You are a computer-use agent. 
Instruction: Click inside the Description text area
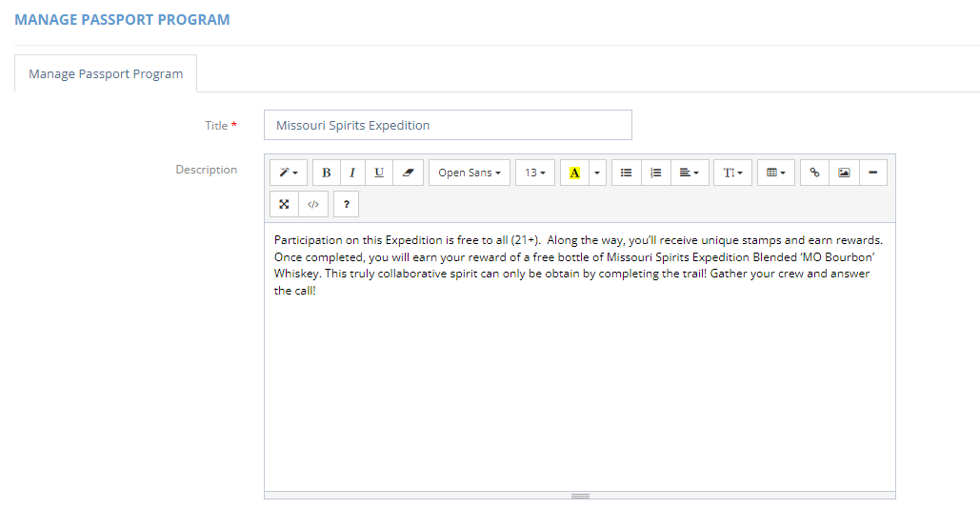click(580, 357)
